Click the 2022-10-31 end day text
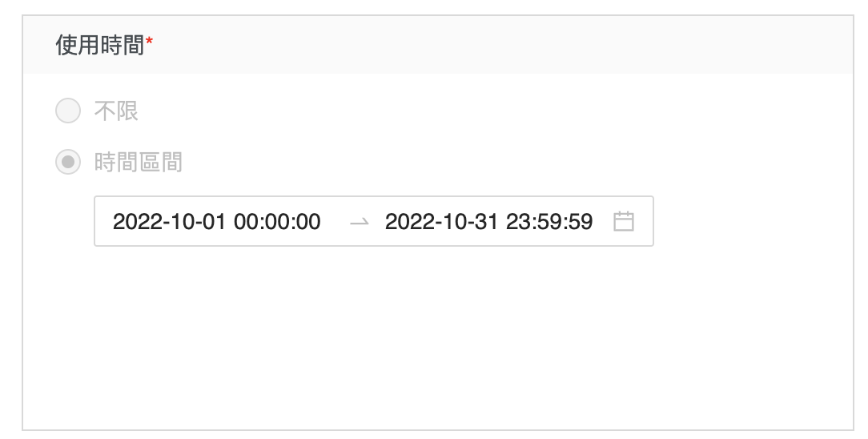This screenshot has width=868, height=439. tap(442, 222)
